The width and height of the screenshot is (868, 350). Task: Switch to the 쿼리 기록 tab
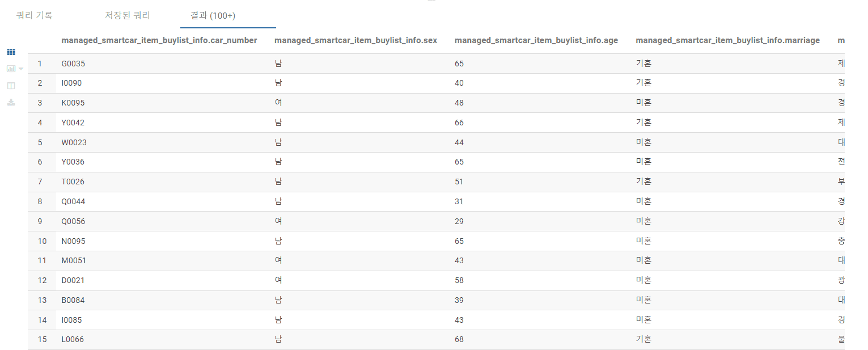[x=35, y=15]
